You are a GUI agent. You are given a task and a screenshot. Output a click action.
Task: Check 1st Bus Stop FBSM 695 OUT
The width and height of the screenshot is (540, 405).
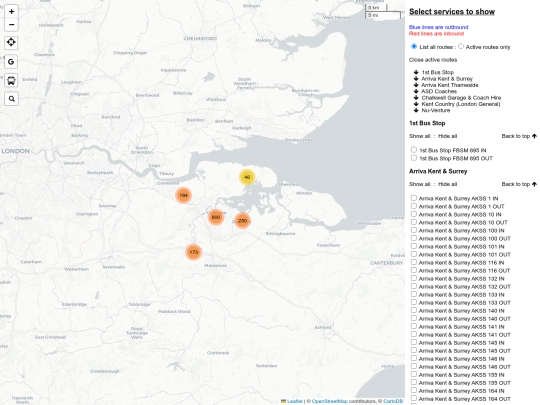coord(414,158)
